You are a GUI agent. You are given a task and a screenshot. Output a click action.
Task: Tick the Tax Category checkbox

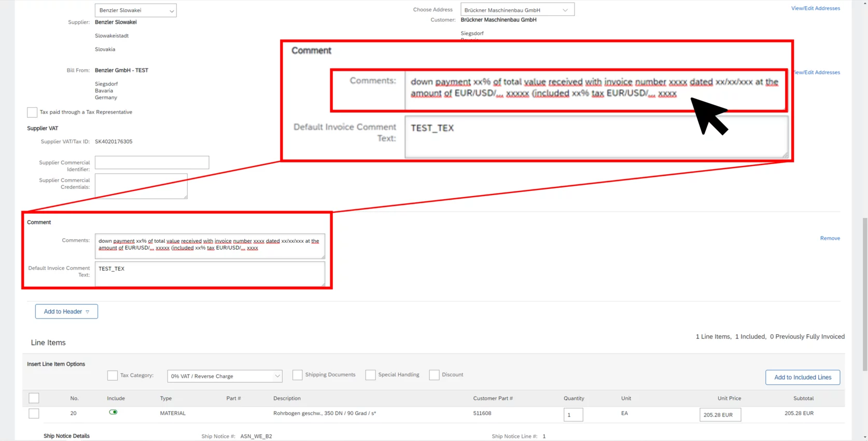pyautogui.click(x=113, y=375)
